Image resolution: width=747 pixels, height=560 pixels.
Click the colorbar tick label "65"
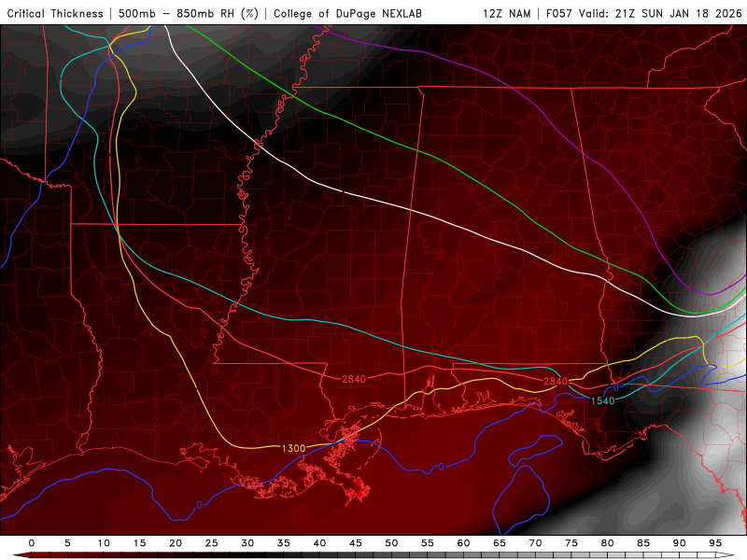(500, 543)
